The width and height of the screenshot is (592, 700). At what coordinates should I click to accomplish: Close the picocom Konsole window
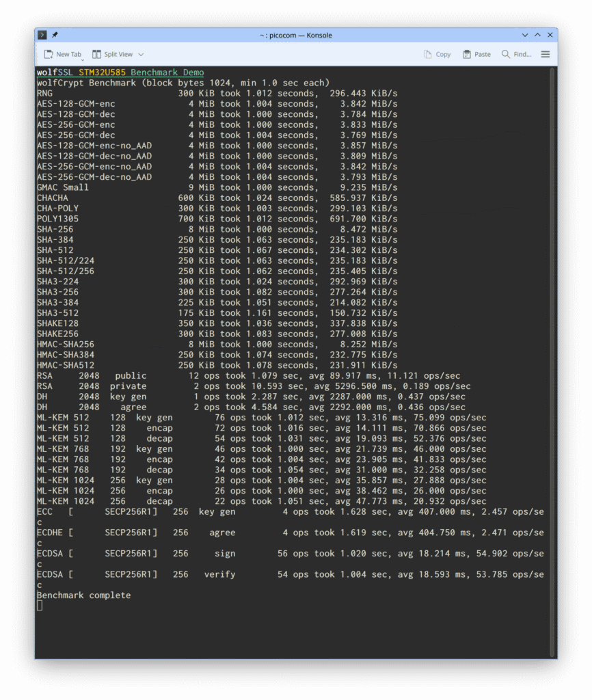tap(550, 35)
